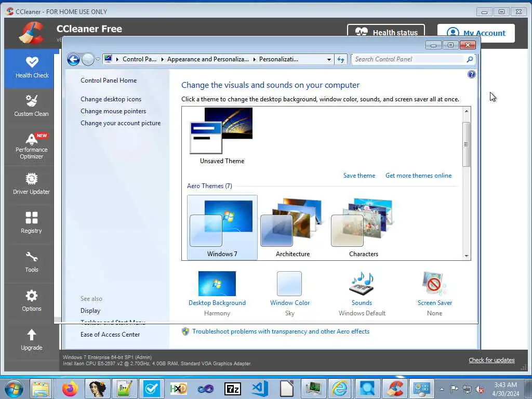Click the theme list scrollbar thumb
Screen dimensions: 532x399
click(467, 144)
